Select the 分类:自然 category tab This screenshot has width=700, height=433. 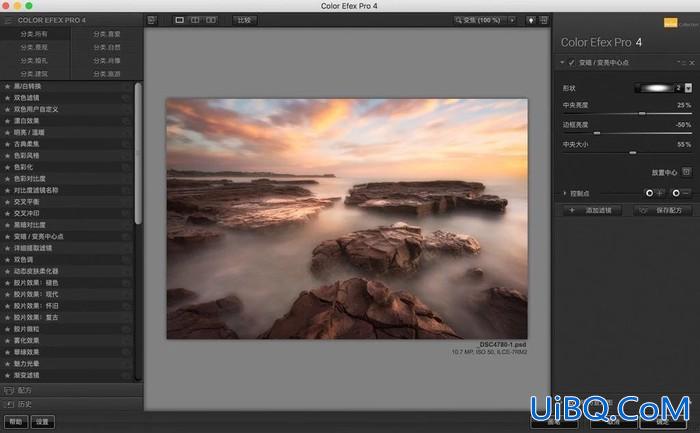click(x=107, y=47)
